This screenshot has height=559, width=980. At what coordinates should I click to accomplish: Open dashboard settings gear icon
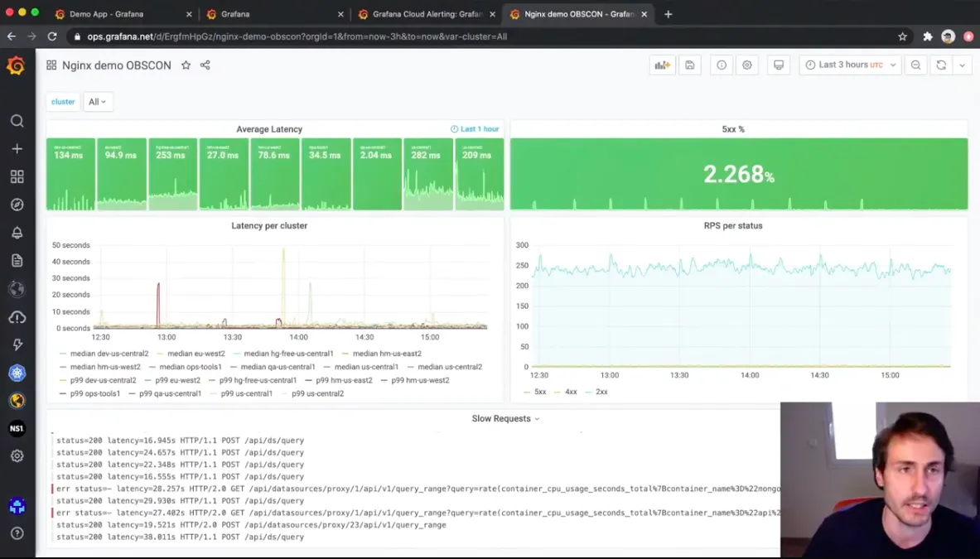coord(747,65)
